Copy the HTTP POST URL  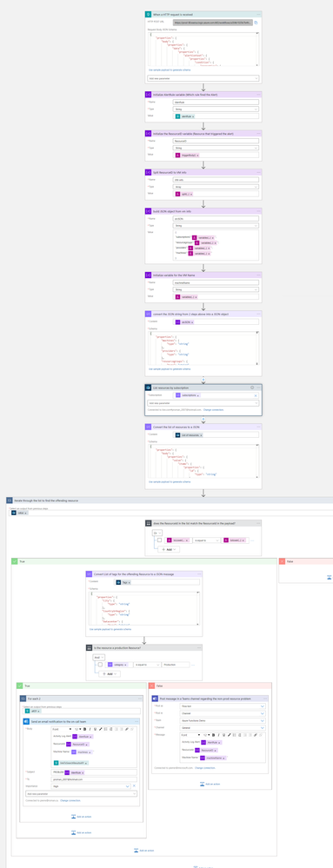click(256, 22)
